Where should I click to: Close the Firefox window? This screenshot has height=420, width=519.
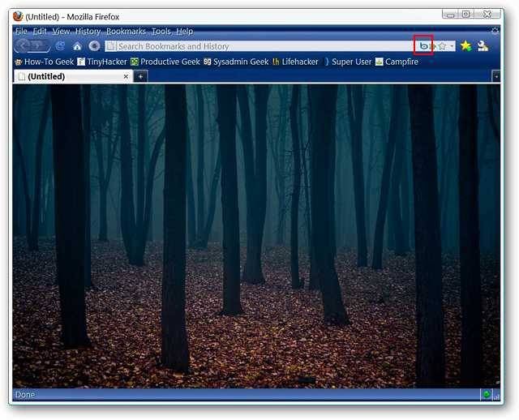(x=487, y=15)
